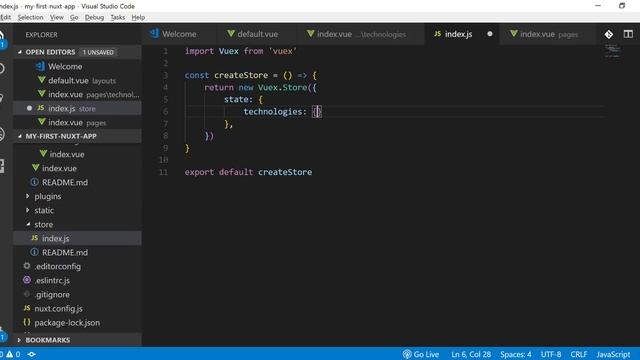Expand the plugins folder
The width and height of the screenshot is (640, 360).
coord(28,196)
